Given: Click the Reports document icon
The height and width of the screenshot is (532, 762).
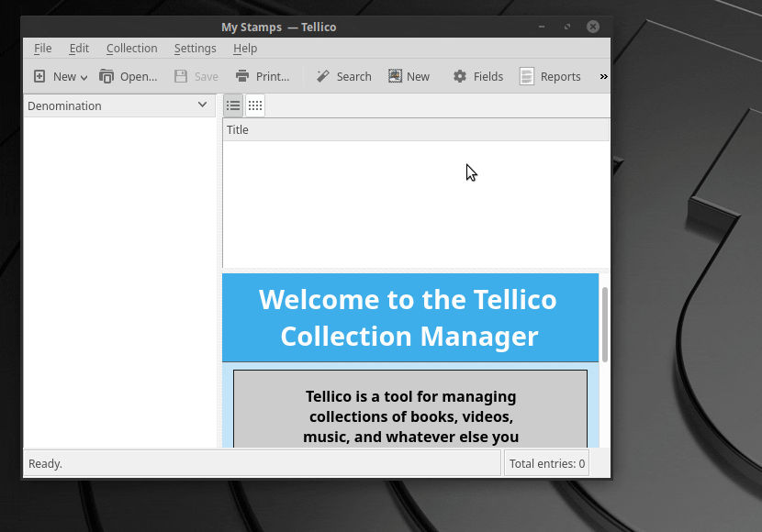Looking at the screenshot, I should coord(527,76).
